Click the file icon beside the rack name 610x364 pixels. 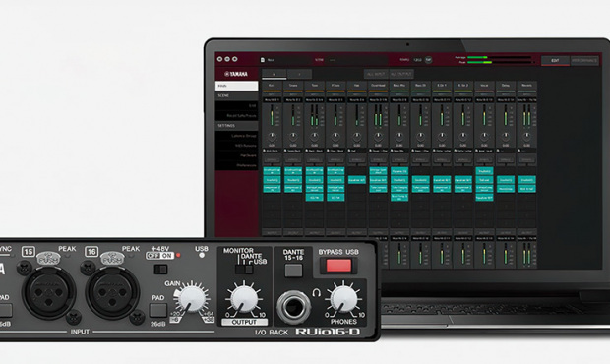click(263, 60)
